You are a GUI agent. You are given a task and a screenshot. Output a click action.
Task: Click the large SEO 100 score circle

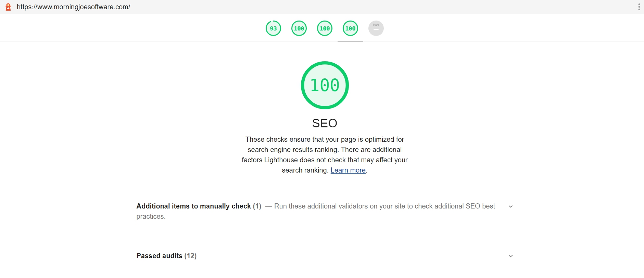[325, 85]
